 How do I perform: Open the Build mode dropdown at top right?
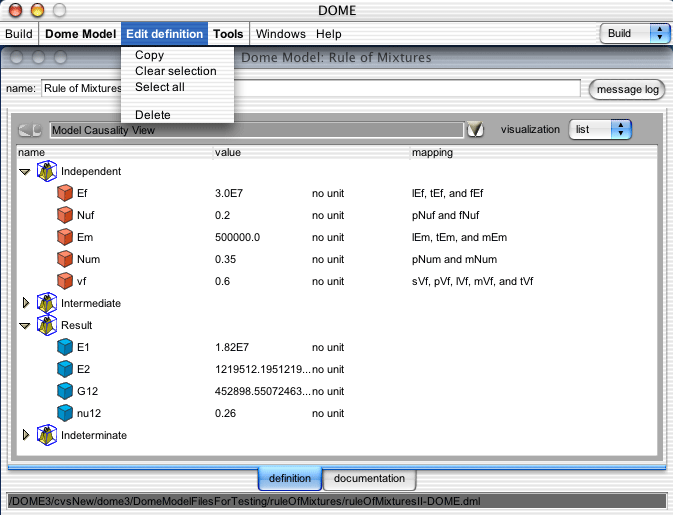[635, 33]
